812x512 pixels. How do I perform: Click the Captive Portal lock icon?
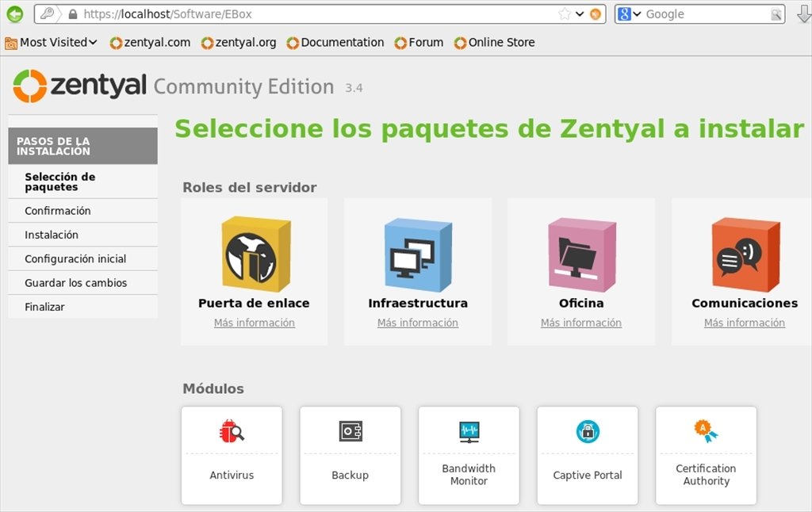click(588, 431)
